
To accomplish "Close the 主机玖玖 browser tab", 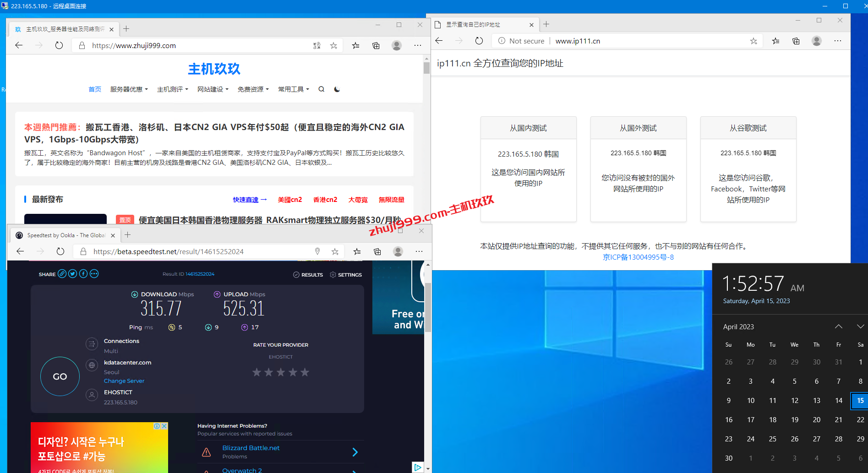I will coord(112,29).
